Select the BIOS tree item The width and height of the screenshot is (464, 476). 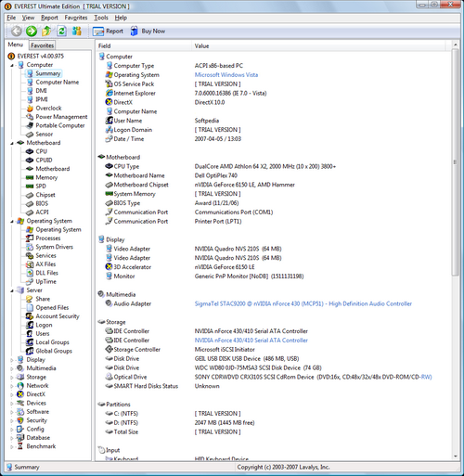42,203
